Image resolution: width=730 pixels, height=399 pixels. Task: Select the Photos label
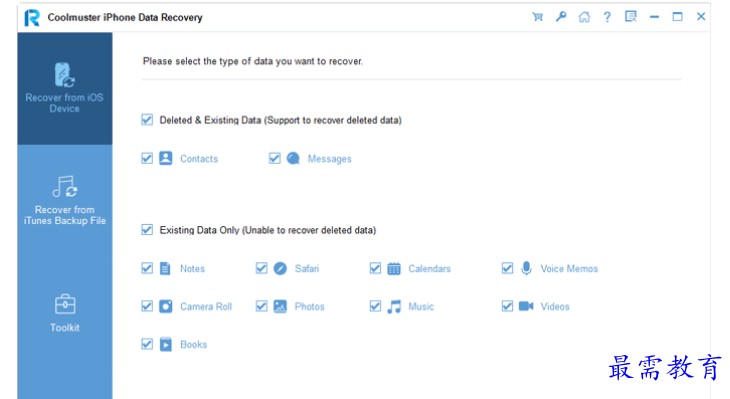(309, 306)
